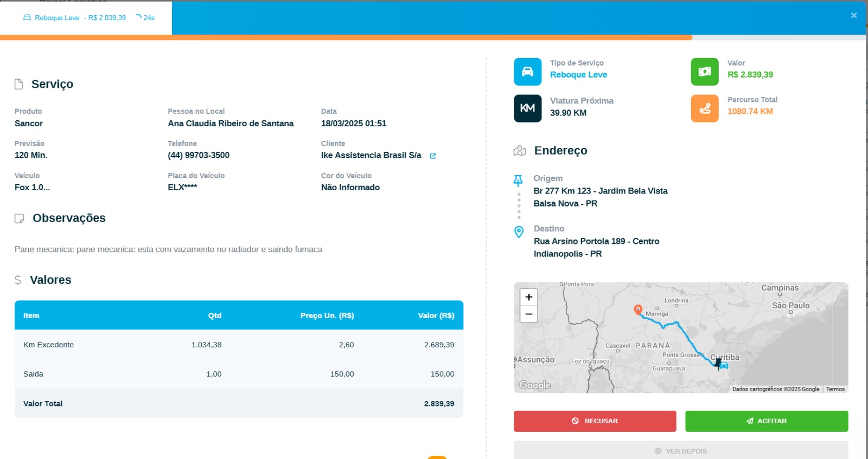The width and height of the screenshot is (868, 459).
Task: Click the value 2.689,39
Action: click(439, 345)
